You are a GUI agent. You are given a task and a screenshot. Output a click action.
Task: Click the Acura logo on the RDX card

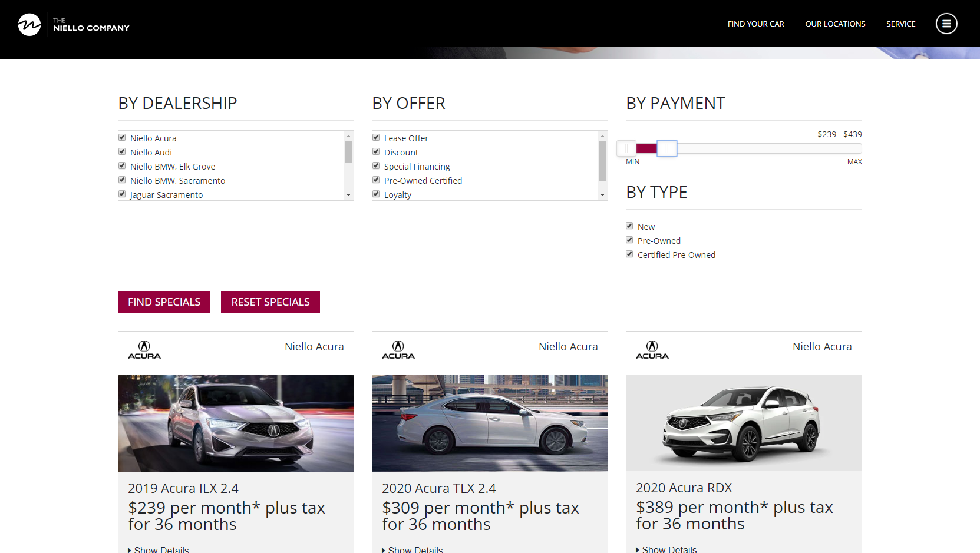(652, 350)
